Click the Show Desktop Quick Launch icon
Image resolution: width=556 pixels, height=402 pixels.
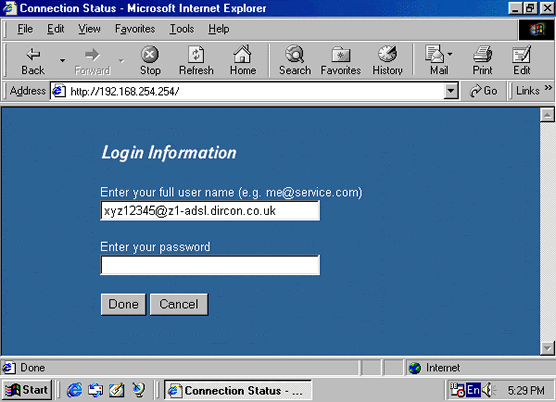coord(117,390)
